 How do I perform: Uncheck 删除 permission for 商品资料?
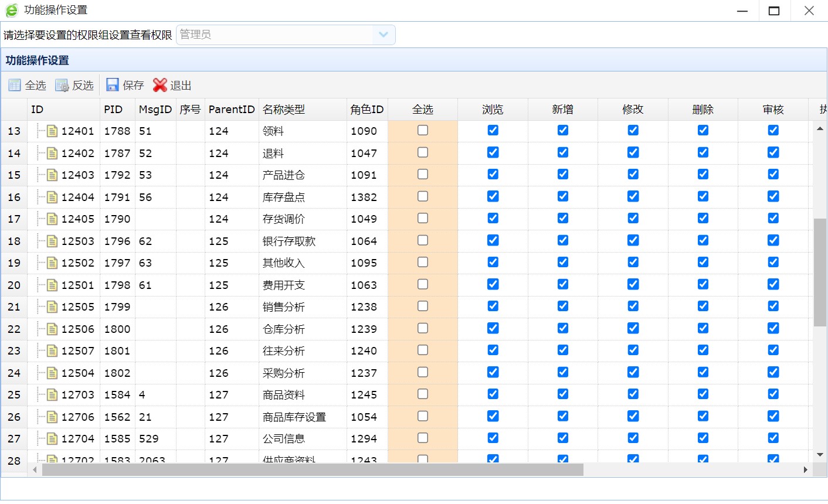tap(703, 394)
